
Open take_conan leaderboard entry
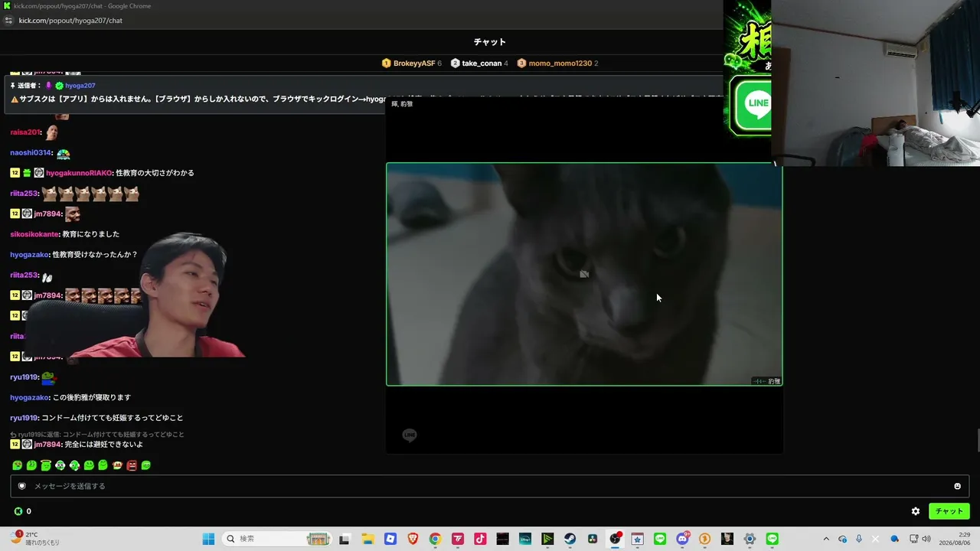tap(480, 64)
